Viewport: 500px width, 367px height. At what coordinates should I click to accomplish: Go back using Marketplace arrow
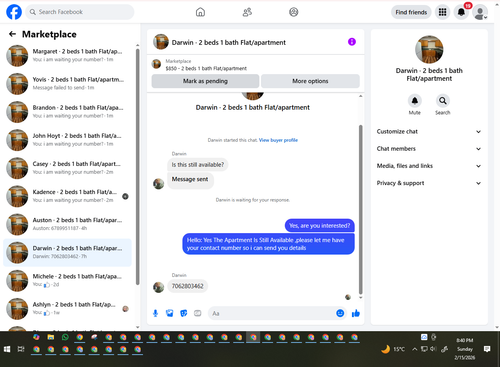click(12, 34)
